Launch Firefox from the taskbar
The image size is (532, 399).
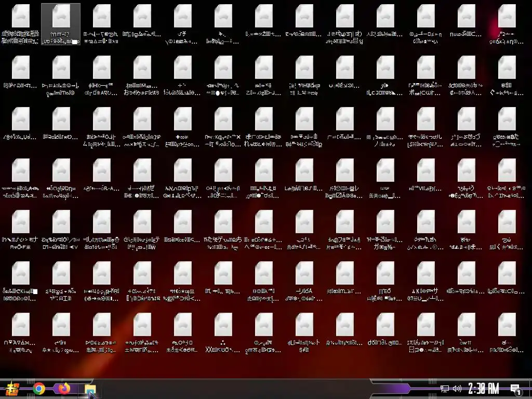[x=64, y=388]
